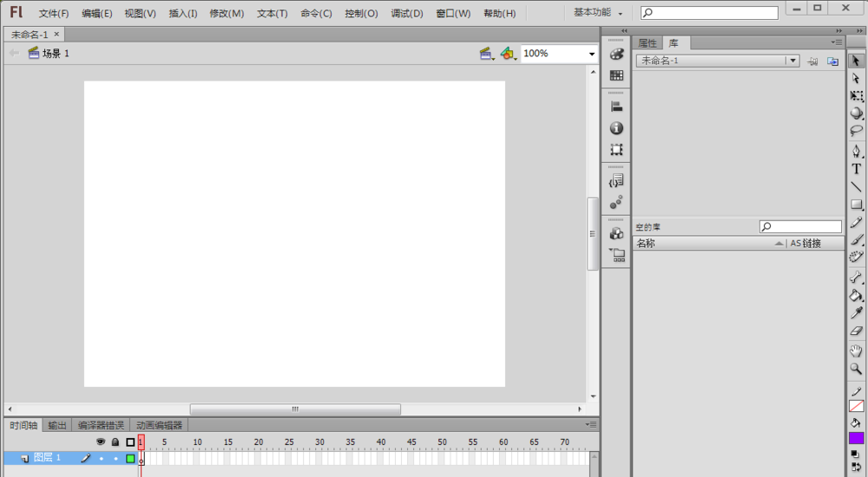Open the Swatches panel grid icon

pos(616,75)
